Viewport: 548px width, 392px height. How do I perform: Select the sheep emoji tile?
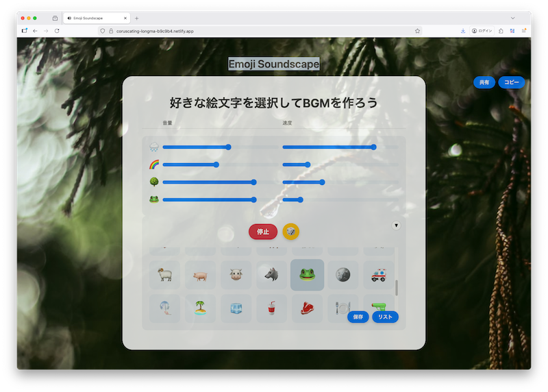(x=164, y=275)
